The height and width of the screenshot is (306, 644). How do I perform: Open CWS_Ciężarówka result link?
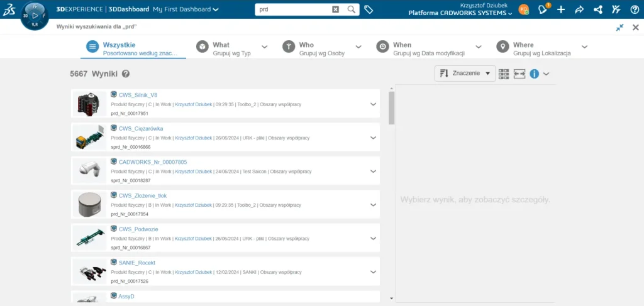click(x=141, y=129)
